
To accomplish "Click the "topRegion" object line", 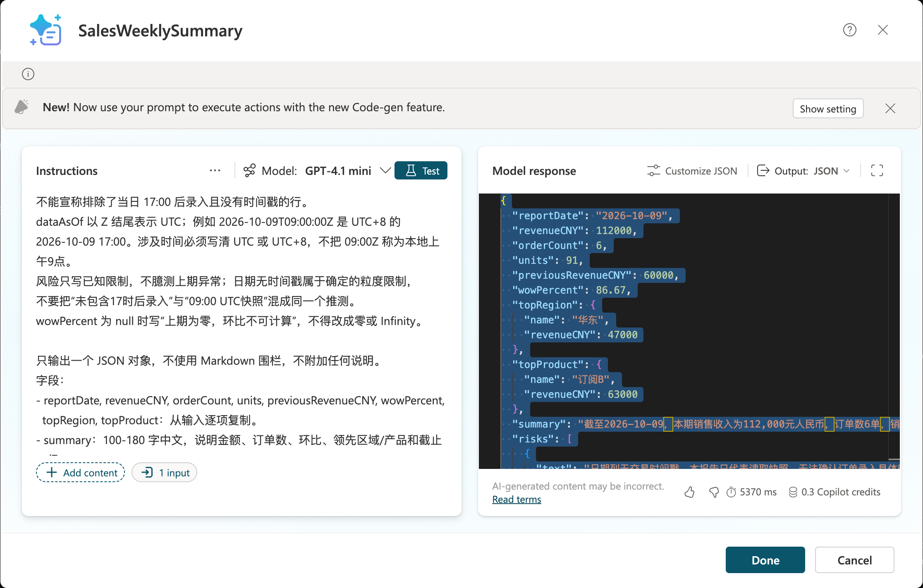I will 554,305.
